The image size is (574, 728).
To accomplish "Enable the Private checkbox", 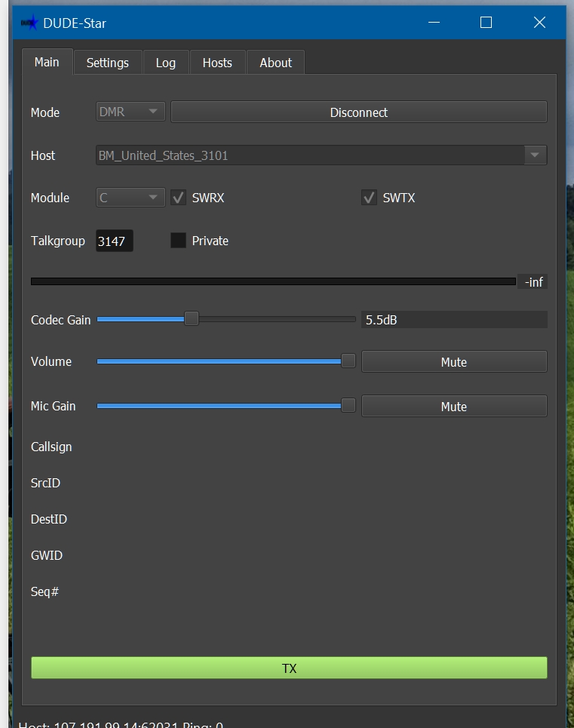I will (178, 241).
